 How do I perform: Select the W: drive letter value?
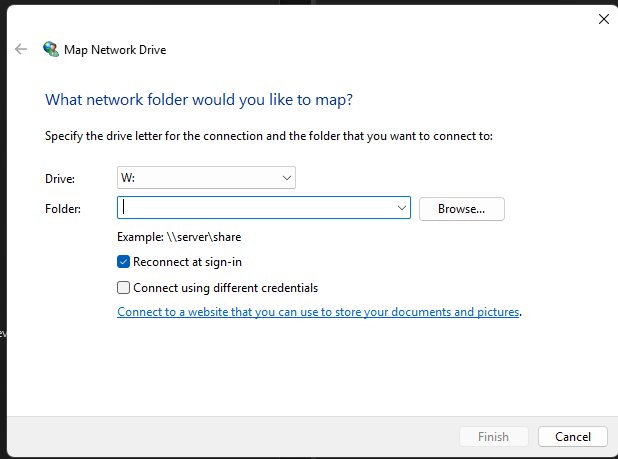(x=128, y=178)
